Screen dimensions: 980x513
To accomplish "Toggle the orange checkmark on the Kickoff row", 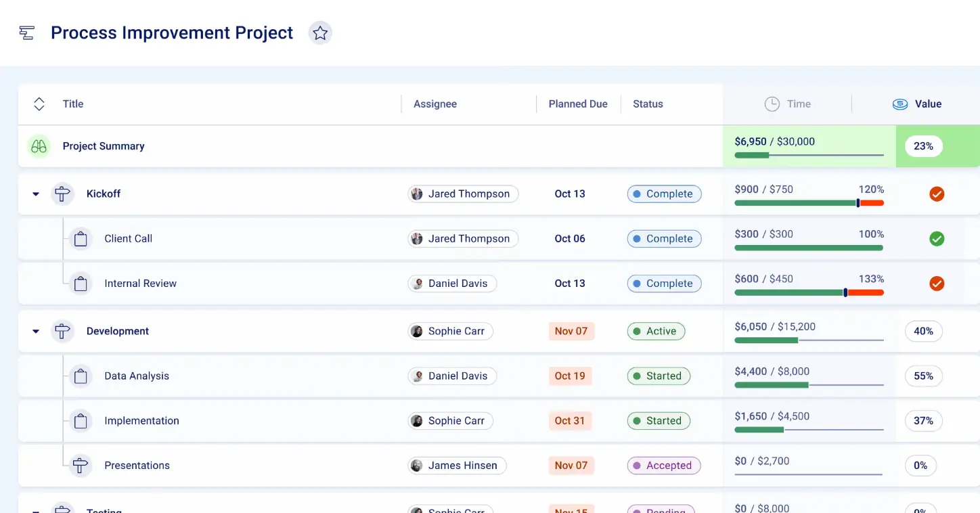I will point(937,194).
